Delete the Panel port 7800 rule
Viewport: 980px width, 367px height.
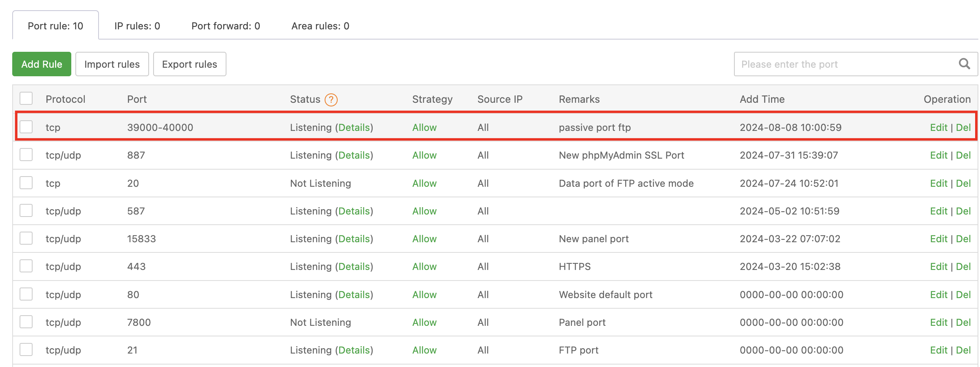(x=963, y=323)
